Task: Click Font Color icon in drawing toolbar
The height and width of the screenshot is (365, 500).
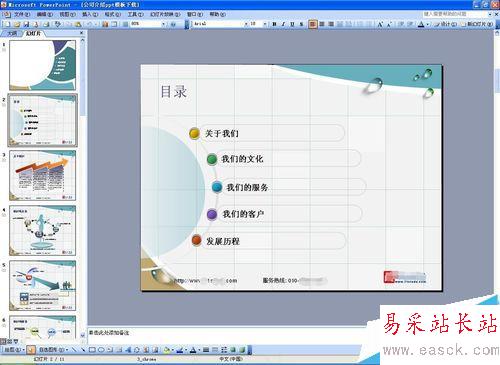Action: 193,350
